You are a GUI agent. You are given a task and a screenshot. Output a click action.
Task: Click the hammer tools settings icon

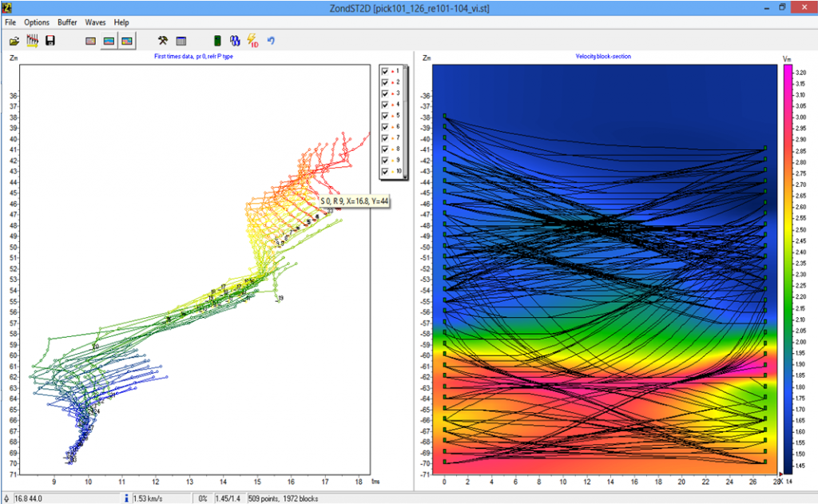coord(163,41)
